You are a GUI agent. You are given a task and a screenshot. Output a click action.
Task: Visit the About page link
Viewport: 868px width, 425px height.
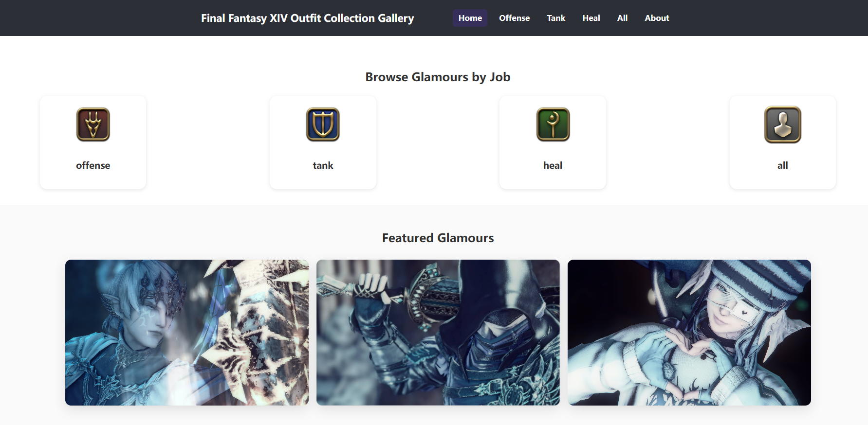pyautogui.click(x=657, y=18)
